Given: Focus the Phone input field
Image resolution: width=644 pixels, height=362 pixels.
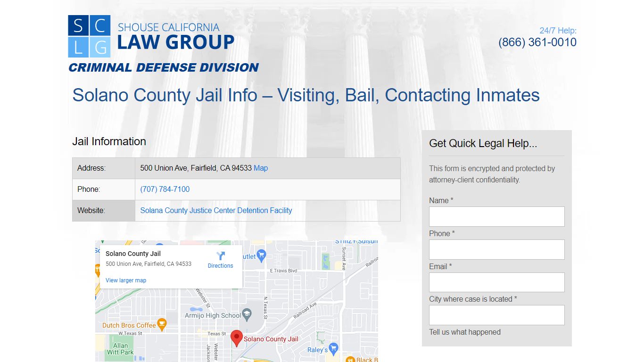Looking at the screenshot, I should point(496,249).
